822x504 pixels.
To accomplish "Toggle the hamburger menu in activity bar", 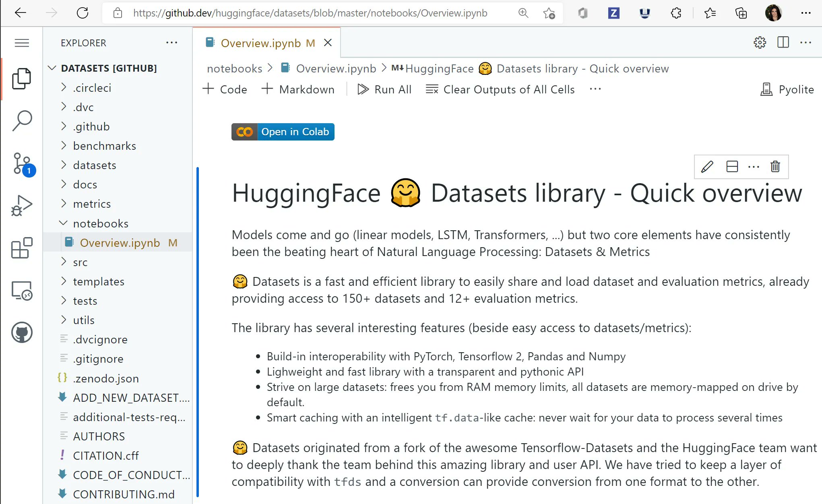I will [x=22, y=43].
